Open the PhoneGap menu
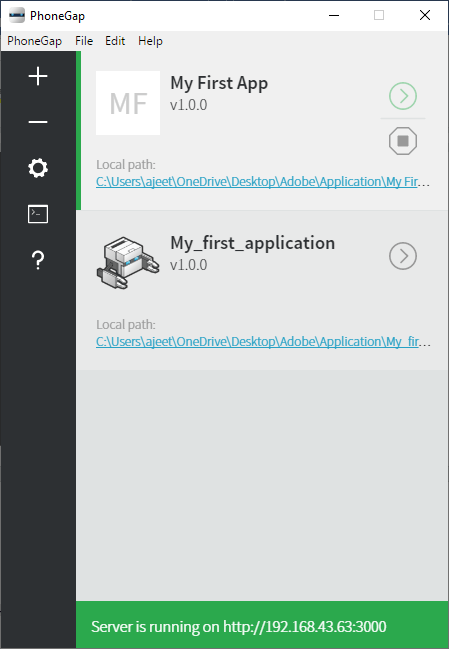Image resolution: width=449 pixels, height=649 pixels. (x=34, y=41)
